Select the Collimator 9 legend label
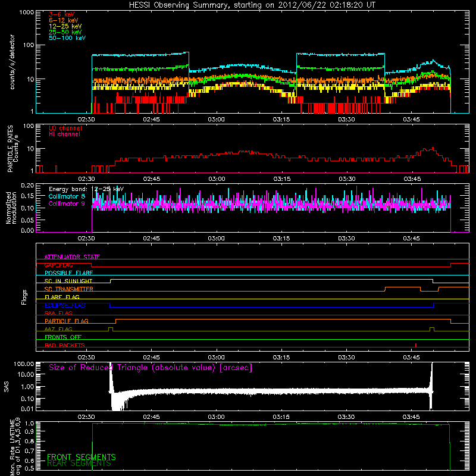 [x=67, y=203]
